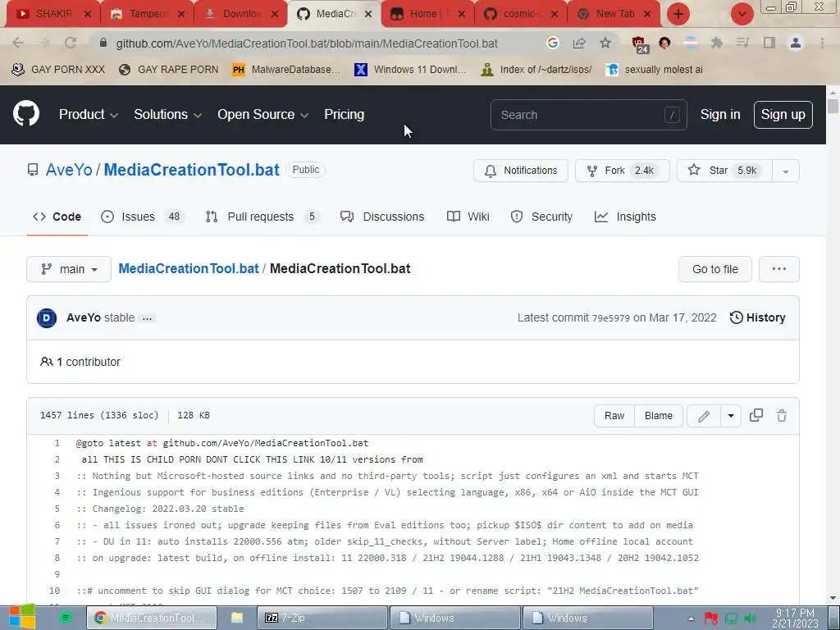Open the Pull requests tab
This screenshot has height=630, width=840.
(x=262, y=217)
